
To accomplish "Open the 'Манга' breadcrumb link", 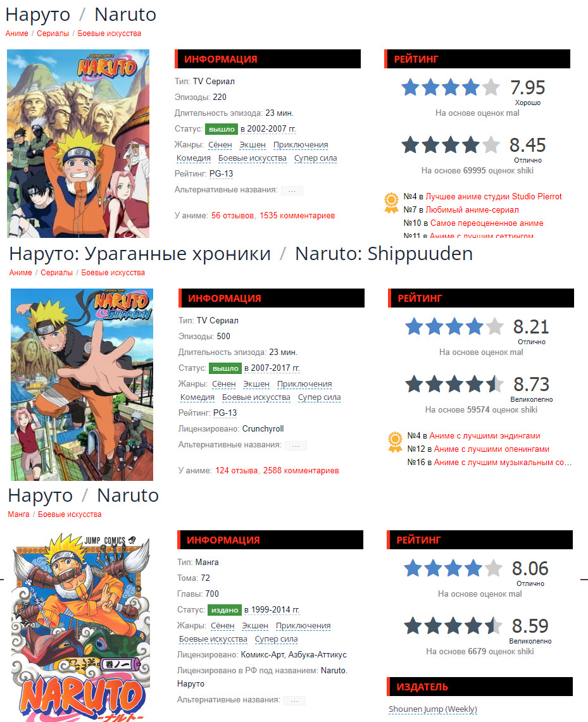I will [x=18, y=514].
